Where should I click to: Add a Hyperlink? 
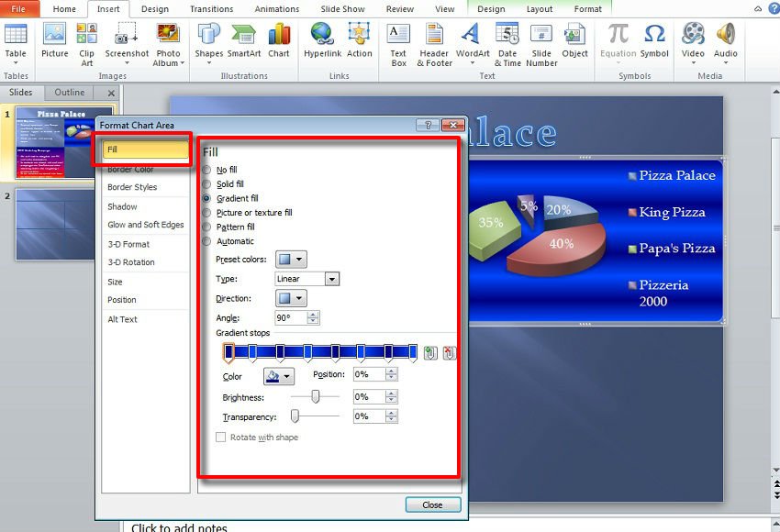pyautogui.click(x=322, y=40)
